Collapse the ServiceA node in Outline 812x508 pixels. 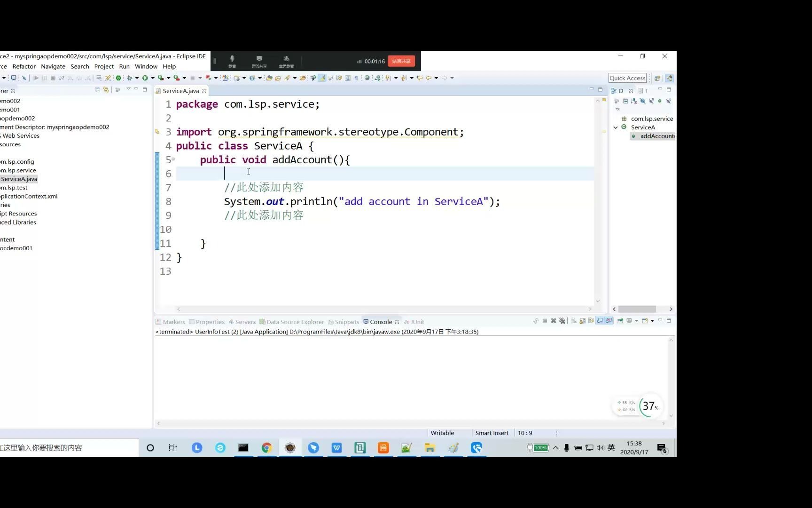[x=616, y=127]
